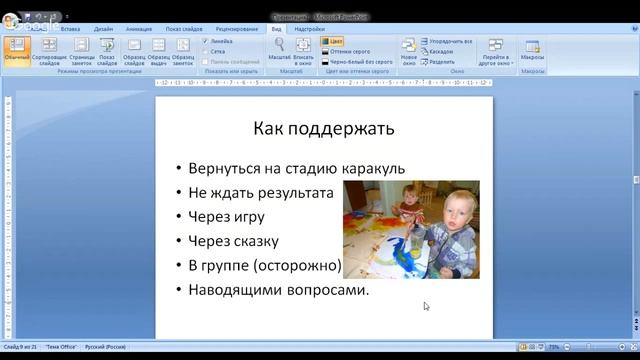Viewport: 640px width, 360px height.
Task: Open a Новое окно
Action: pyautogui.click(x=409, y=51)
